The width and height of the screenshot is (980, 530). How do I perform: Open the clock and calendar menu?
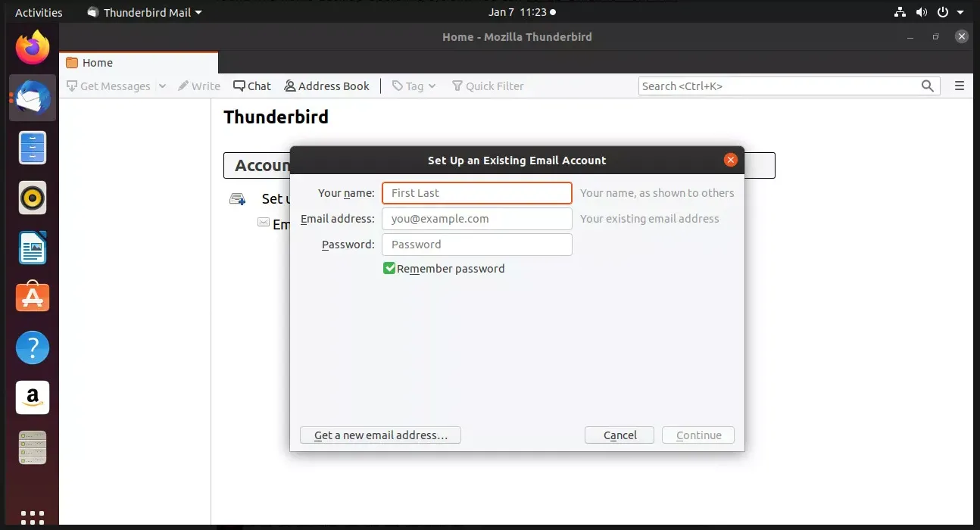[x=522, y=12]
